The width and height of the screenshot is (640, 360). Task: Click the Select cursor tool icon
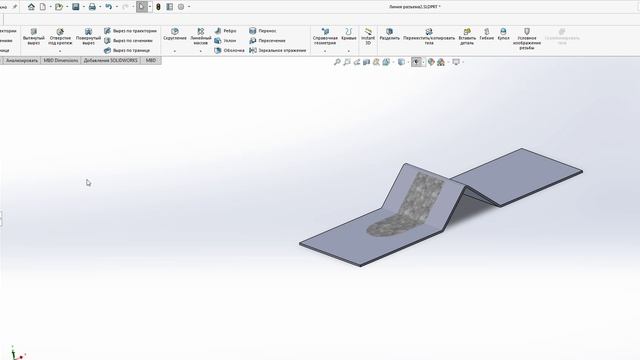tap(141, 7)
